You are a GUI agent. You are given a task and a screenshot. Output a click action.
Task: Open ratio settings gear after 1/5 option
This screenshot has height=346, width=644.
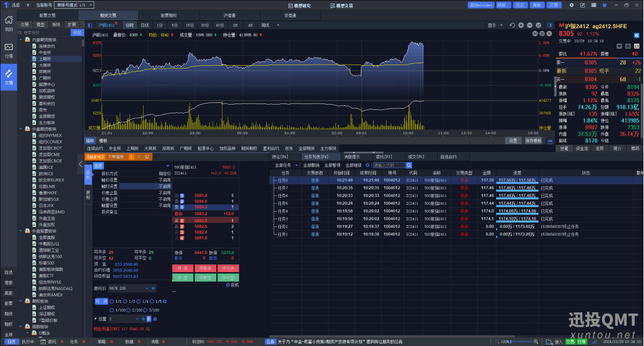pyautogui.click(x=164, y=302)
